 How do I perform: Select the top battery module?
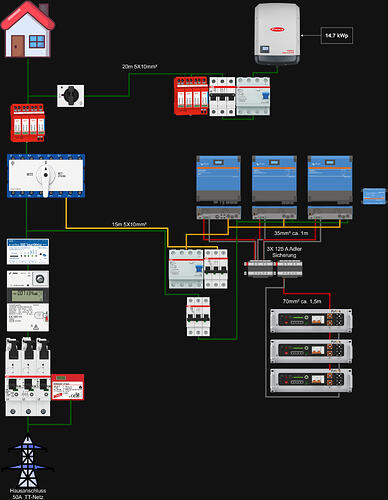(x=311, y=321)
